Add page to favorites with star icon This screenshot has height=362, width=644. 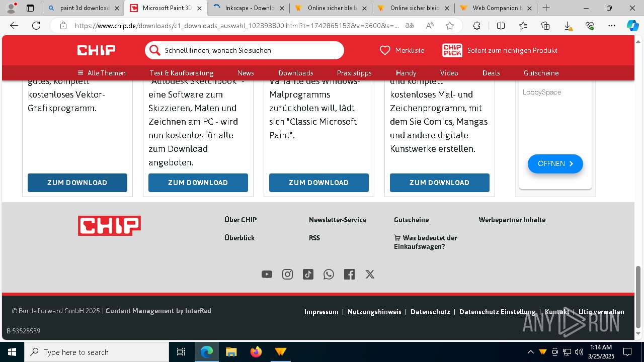(450, 26)
